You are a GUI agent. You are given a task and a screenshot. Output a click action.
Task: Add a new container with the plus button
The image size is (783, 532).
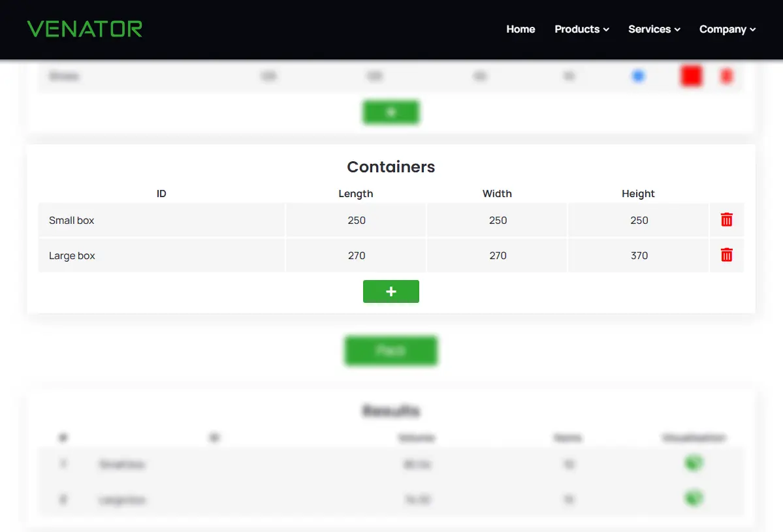[391, 291]
